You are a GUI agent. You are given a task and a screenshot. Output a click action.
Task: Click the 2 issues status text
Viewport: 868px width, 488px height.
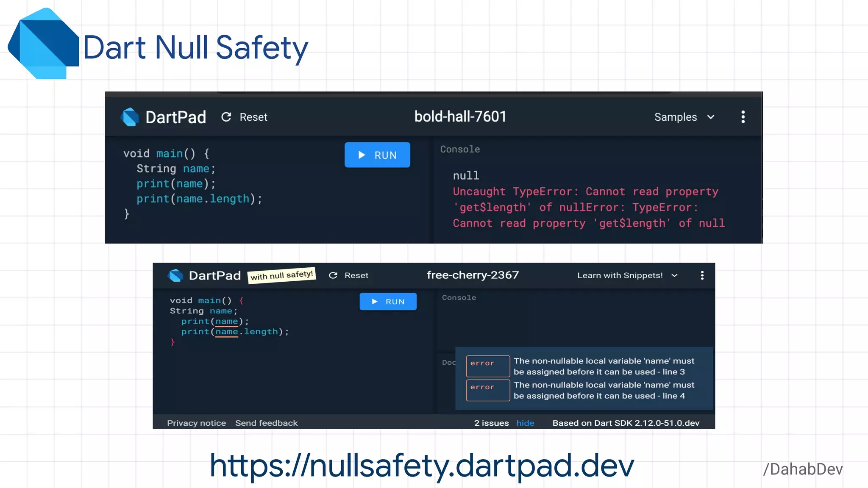point(491,423)
